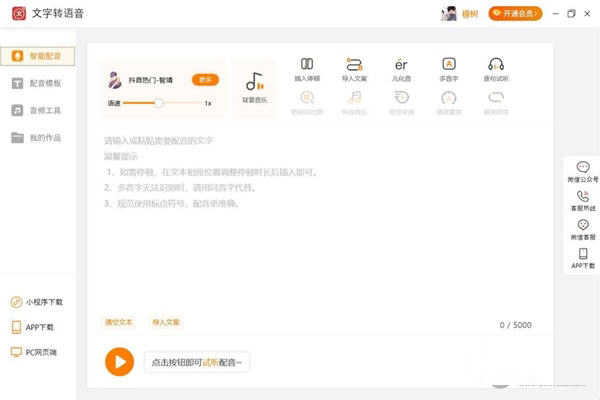Viewport: 600px width, 400px height.
Task: Click the orange play preview button
Action: tap(119, 362)
